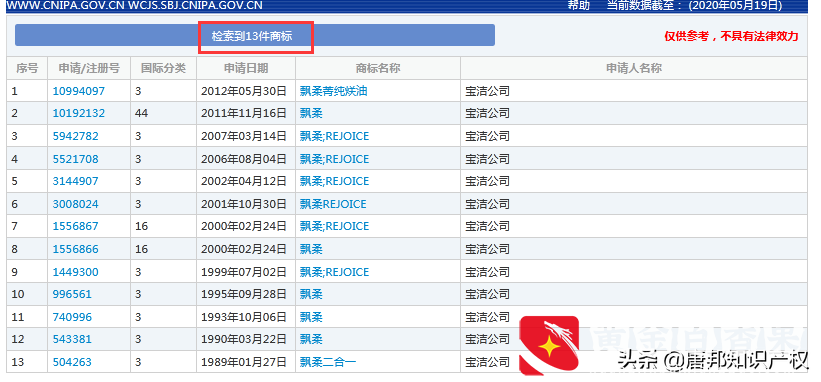Open registration number 3008024
The width and height of the screenshot is (821, 382).
pos(75,204)
